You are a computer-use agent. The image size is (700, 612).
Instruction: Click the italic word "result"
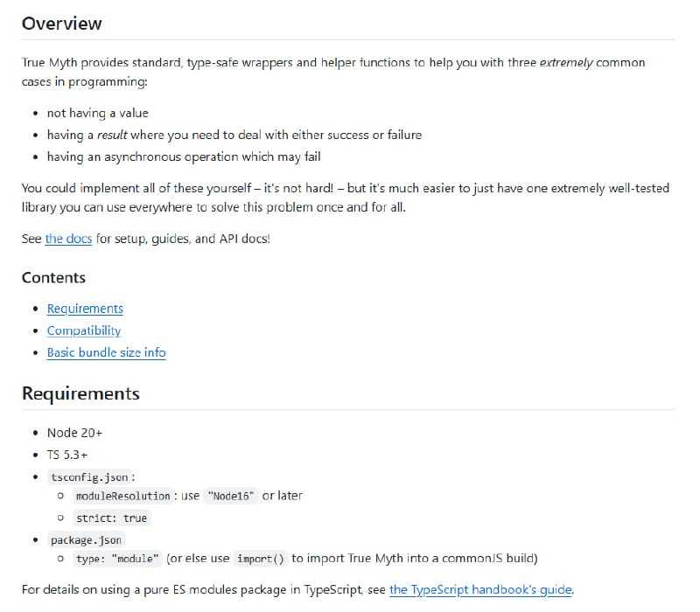pyautogui.click(x=112, y=135)
